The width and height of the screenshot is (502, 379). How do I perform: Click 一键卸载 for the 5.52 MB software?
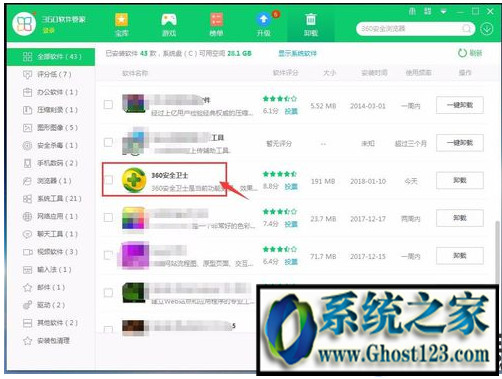460,105
